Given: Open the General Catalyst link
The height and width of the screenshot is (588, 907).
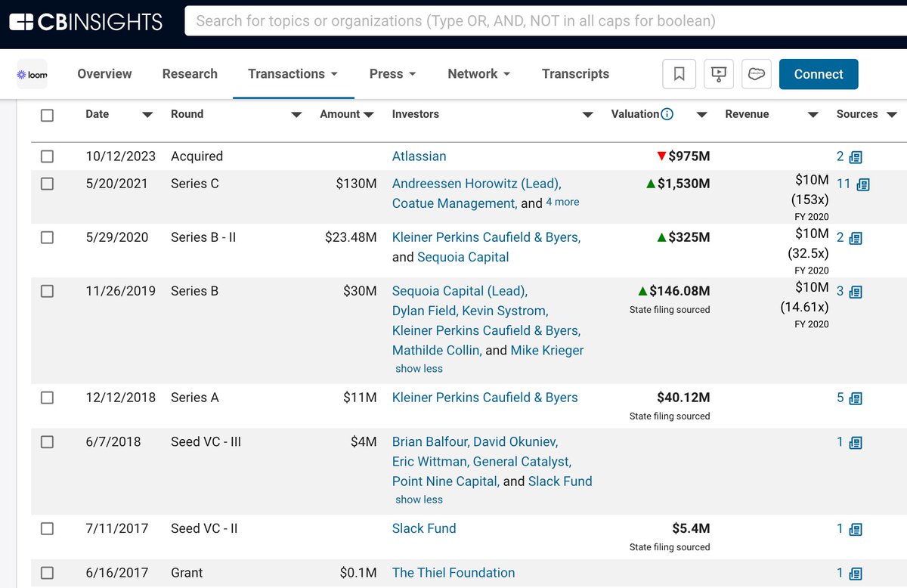Looking at the screenshot, I should [x=522, y=462].
